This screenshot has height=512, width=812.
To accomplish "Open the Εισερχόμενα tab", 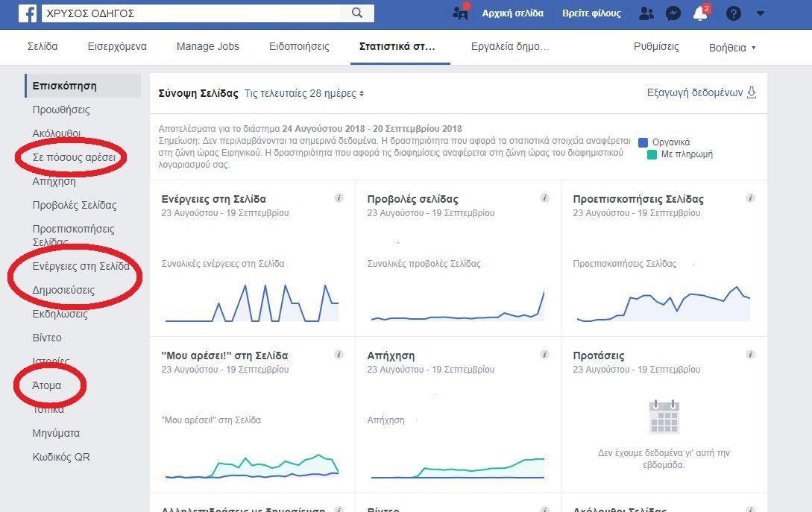I will [x=117, y=47].
